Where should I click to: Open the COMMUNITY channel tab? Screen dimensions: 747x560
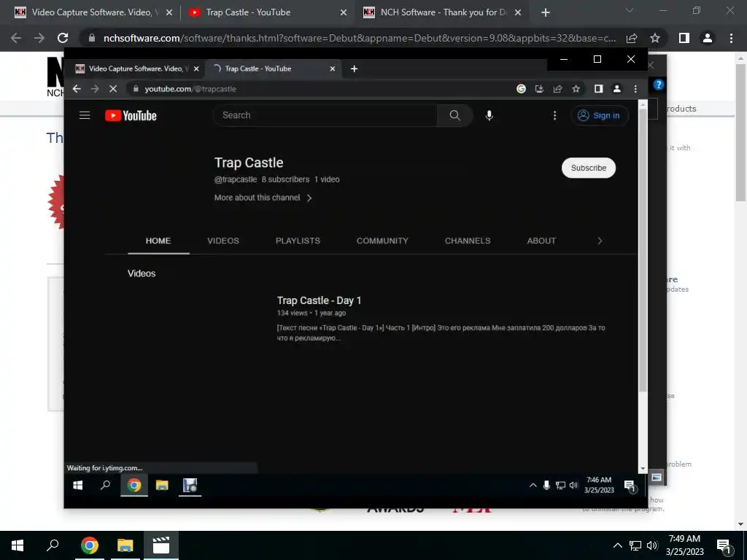tap(382, 241)
